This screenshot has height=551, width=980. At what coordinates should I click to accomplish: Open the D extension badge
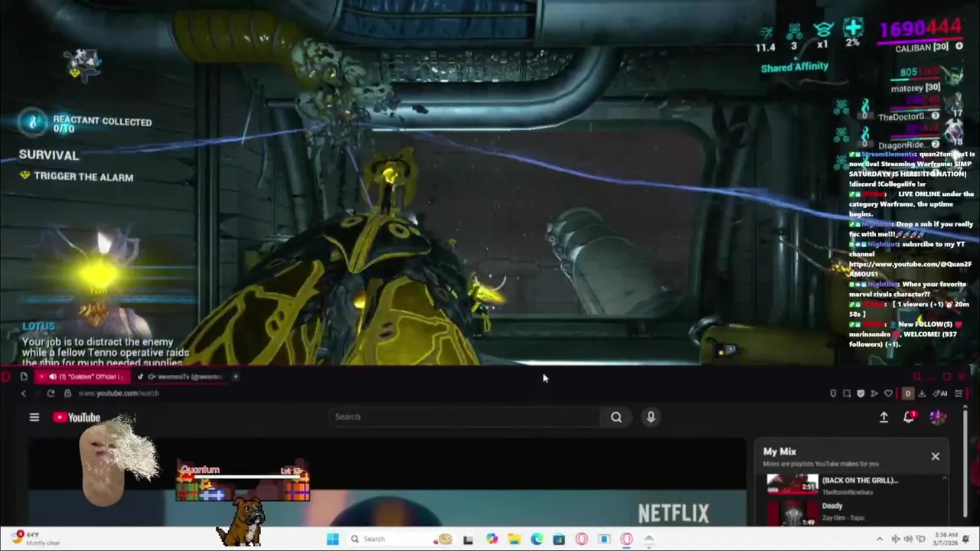click(908, 393)
